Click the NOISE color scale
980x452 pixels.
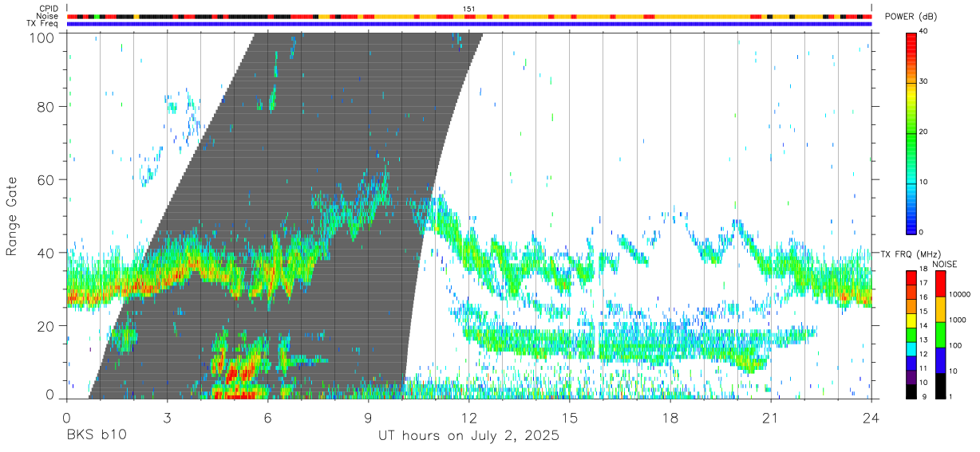pyautogui.click(x=940, y=335)
